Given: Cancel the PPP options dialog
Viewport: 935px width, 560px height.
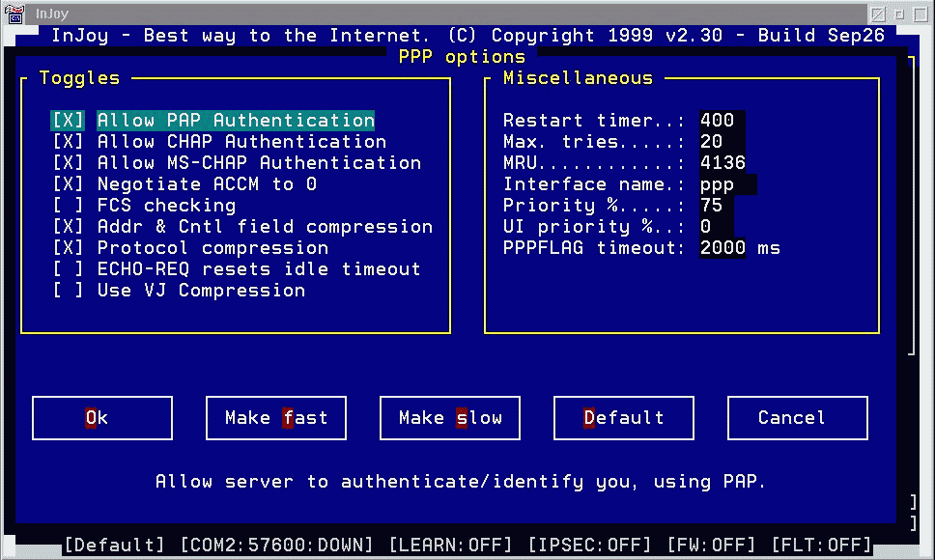Looking at the screenshot, I should point(798,418).
